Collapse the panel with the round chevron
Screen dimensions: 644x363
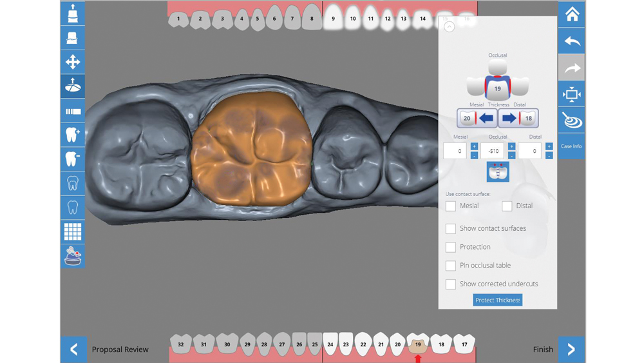point(450,26)
